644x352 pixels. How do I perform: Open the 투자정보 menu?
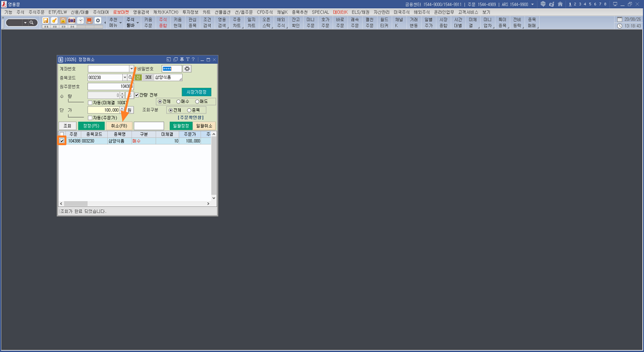coord(190,12)
